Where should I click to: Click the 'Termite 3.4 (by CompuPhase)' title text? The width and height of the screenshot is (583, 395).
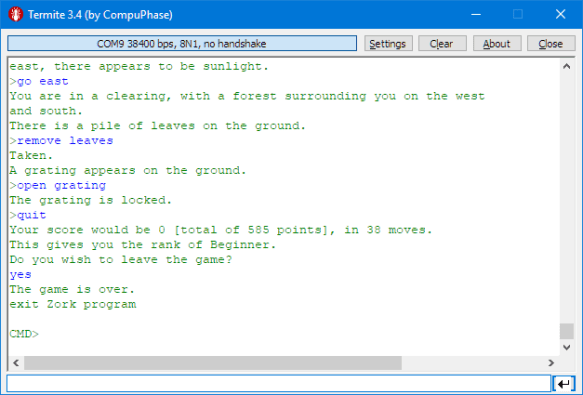pyautogui.click(x=100, y=15)
